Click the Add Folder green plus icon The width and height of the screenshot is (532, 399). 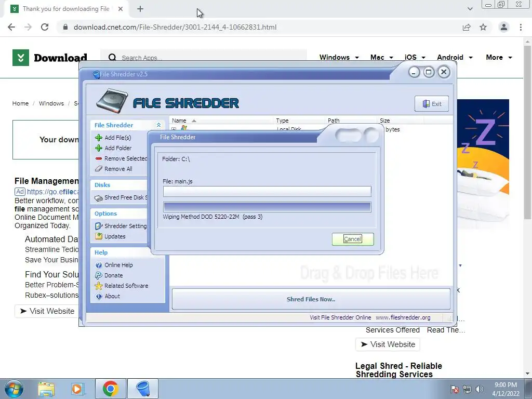99,148
